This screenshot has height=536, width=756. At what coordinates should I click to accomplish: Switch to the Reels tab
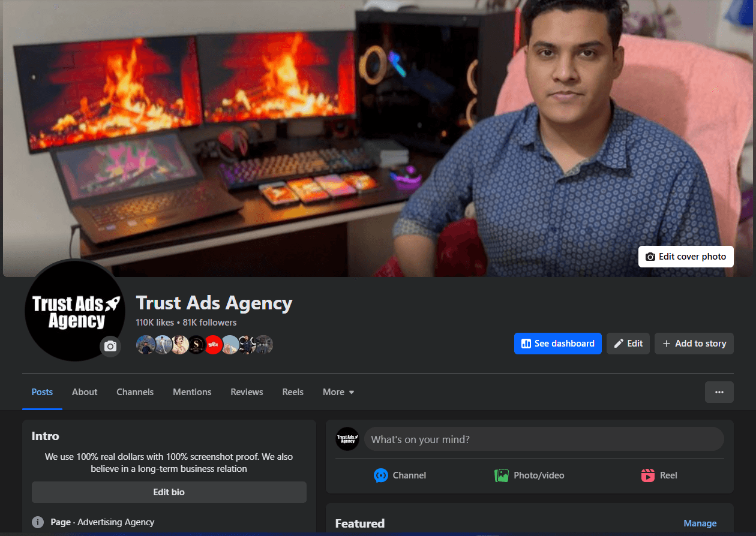(293, 392)
